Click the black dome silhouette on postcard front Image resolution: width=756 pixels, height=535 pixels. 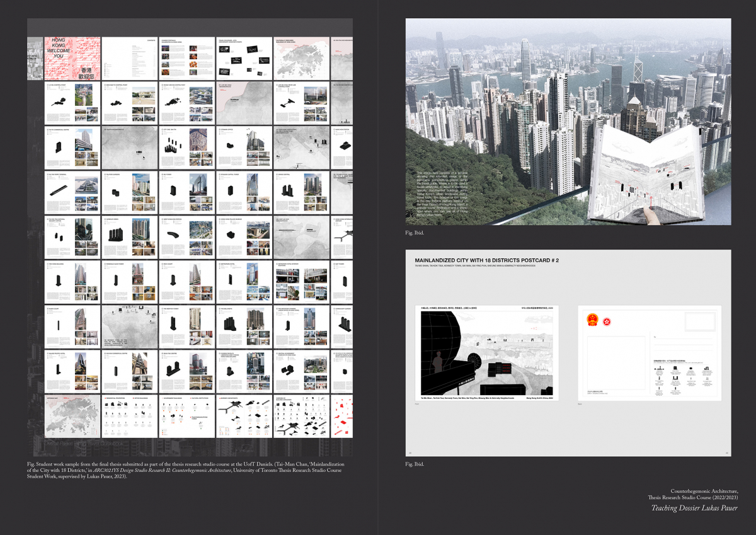(x=438, y=334)
